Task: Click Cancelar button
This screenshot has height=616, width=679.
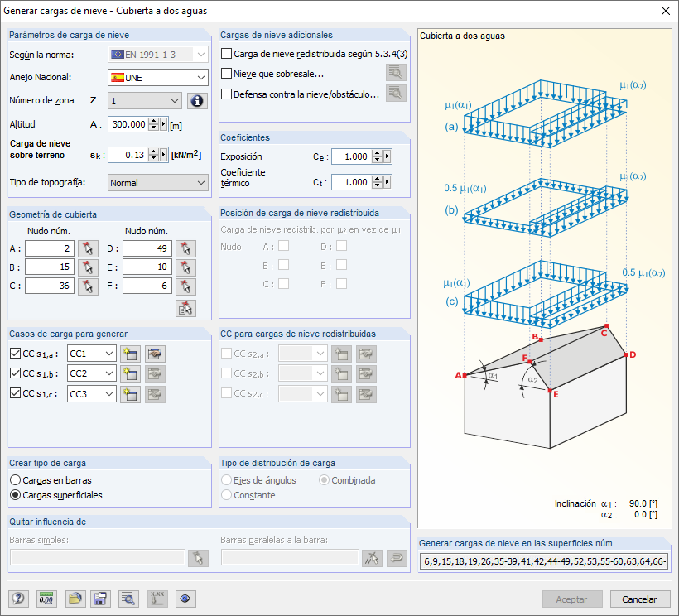Action: (x=639, y=599)
